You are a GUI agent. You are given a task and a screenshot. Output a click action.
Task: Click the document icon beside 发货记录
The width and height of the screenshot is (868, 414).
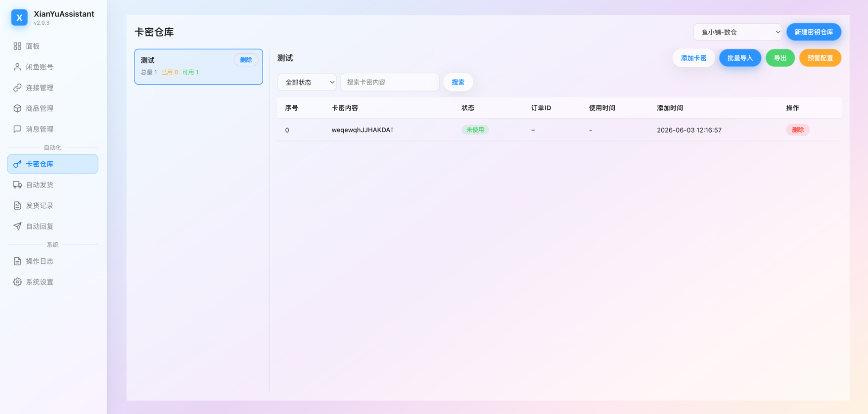[x=17, y=205]
